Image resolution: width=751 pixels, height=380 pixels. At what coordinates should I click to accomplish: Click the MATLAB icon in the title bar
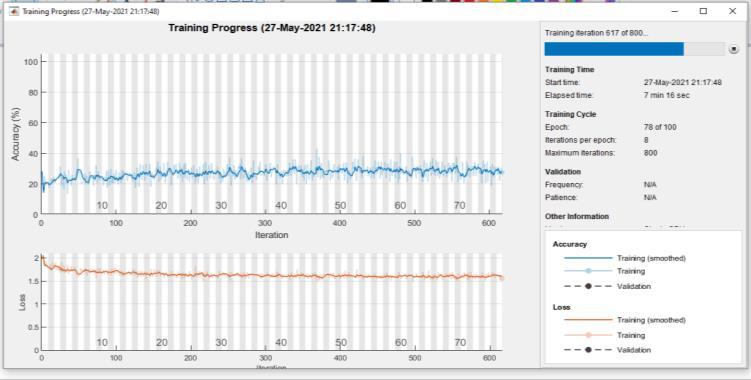coord(14,11)
